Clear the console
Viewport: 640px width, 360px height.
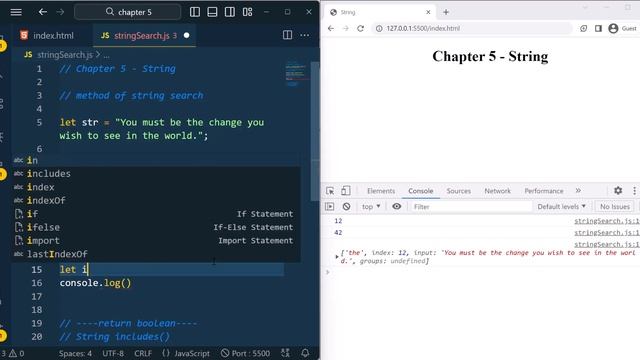pos(347,207)
